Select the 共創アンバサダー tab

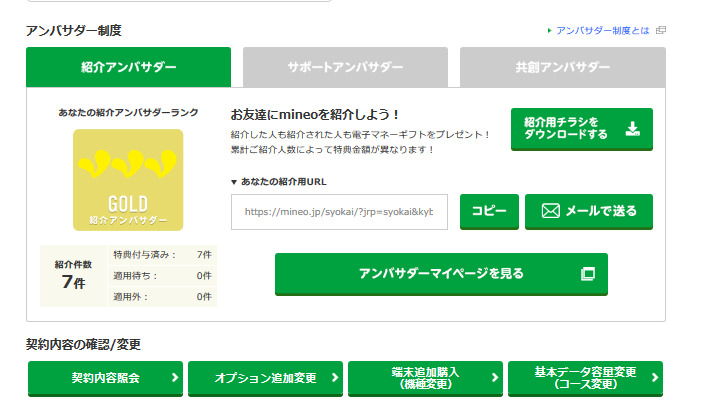point(562,67)
